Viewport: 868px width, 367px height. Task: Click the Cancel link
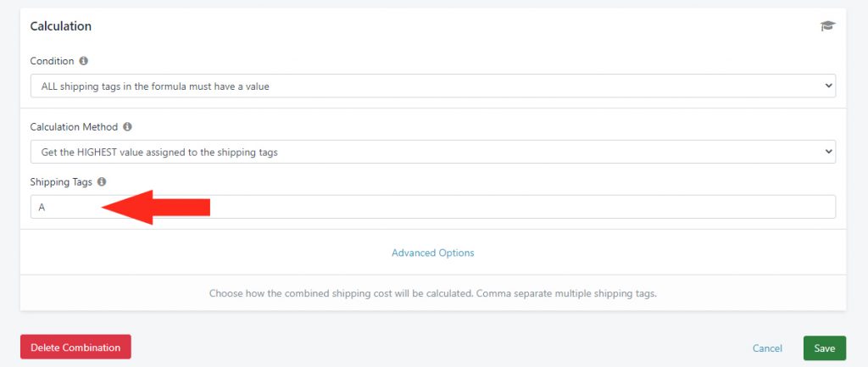[767, 348]
